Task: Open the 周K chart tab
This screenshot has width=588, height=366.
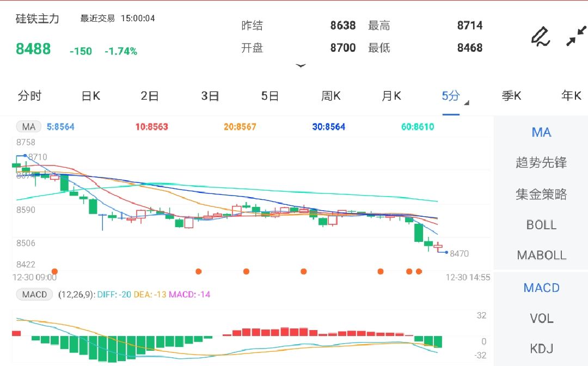Action: [331, 96]
